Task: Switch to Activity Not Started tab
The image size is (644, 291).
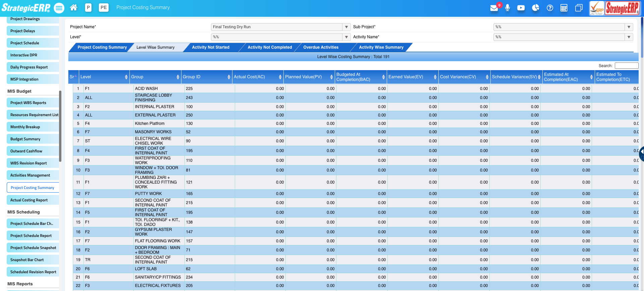Action: [x=211, y=47]
